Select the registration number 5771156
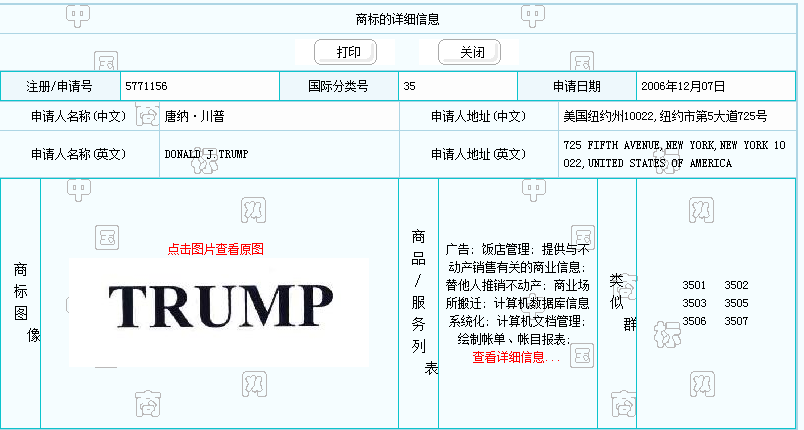The image size is (804, 430). click(x=146, y=87)
